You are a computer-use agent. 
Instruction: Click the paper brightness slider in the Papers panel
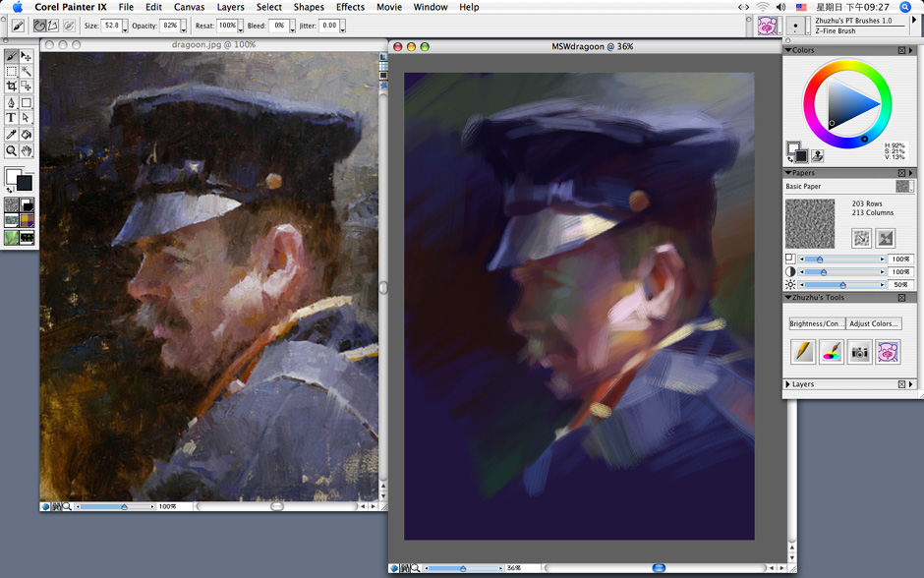842,285
